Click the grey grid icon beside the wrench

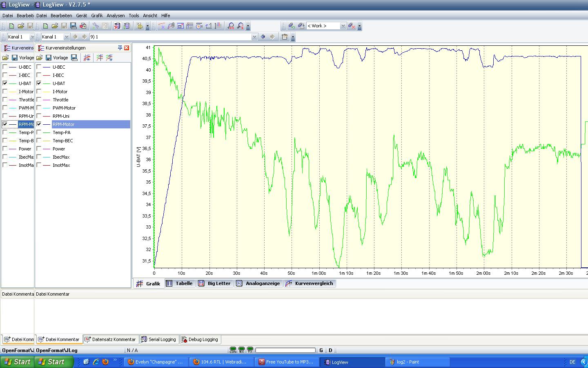click(105, 26)
